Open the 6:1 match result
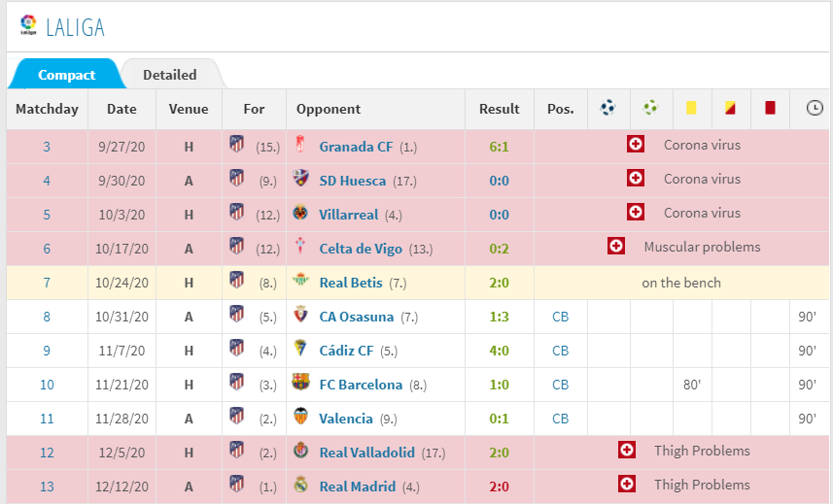The height and width of the screenshot is (504, 833). 499,146
